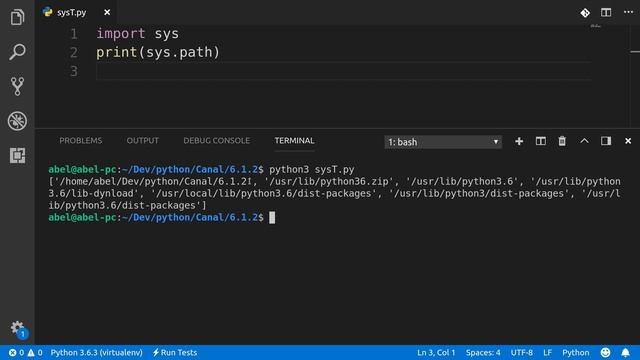Click '/usr/lib/python36.zip' in terminal output
Image resolution: width=640 pixels, height=360 pixels.
click(329, 182)
